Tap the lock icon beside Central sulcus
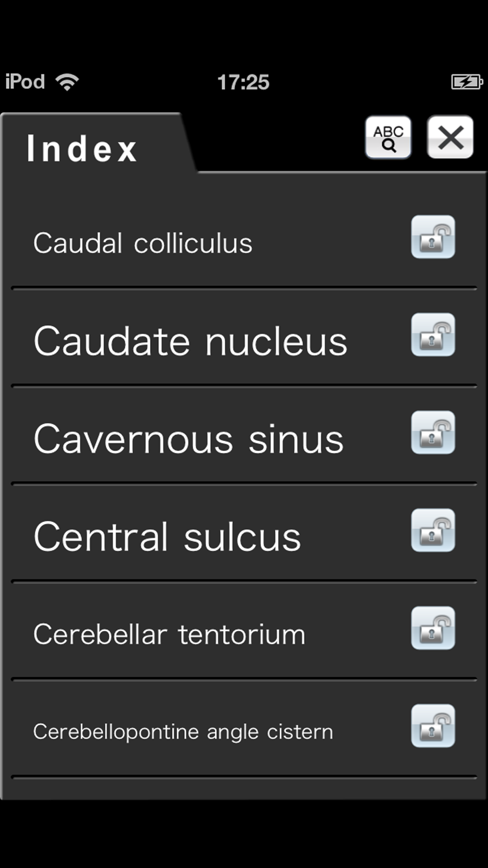The width and height of the screenshot is (488, 868). click(x=433, y=530)
